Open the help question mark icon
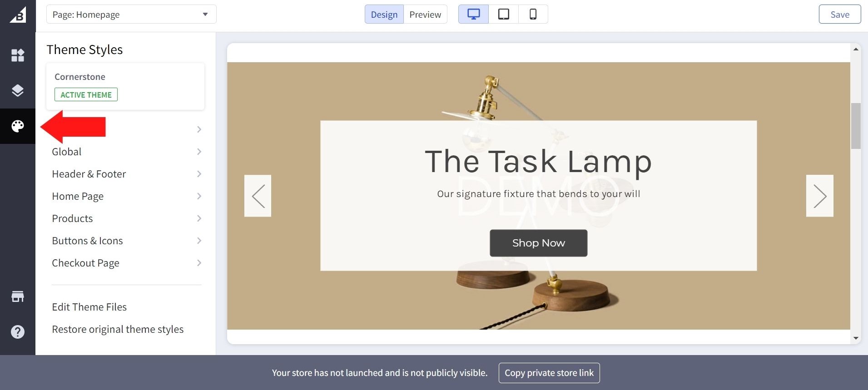Viewport: 868px width, 390px height. tap(18, 332)
